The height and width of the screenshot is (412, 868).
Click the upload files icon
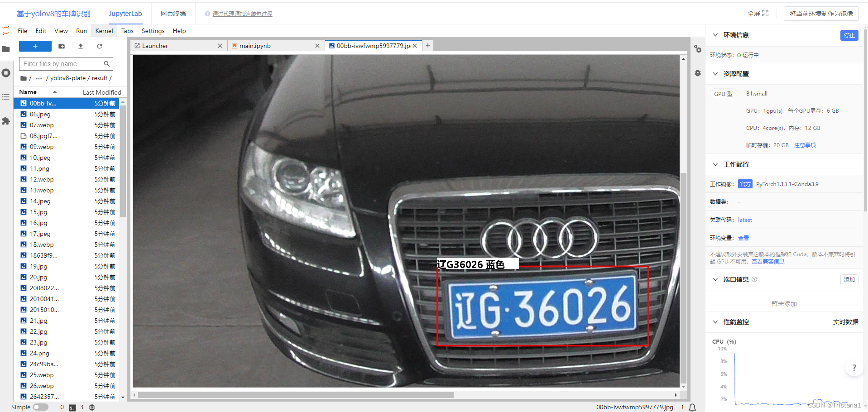81,46
